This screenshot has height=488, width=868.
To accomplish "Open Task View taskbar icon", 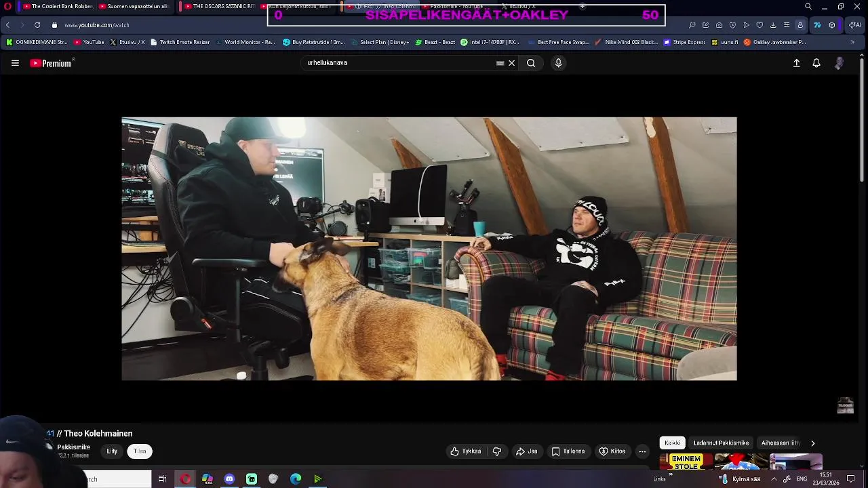I will (x=162, y=479).
